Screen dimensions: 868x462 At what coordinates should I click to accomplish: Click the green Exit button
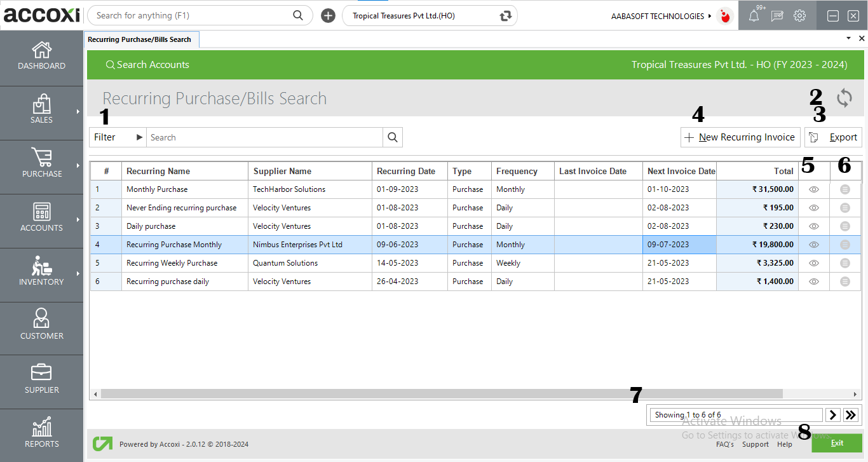[x=837, y=442]
